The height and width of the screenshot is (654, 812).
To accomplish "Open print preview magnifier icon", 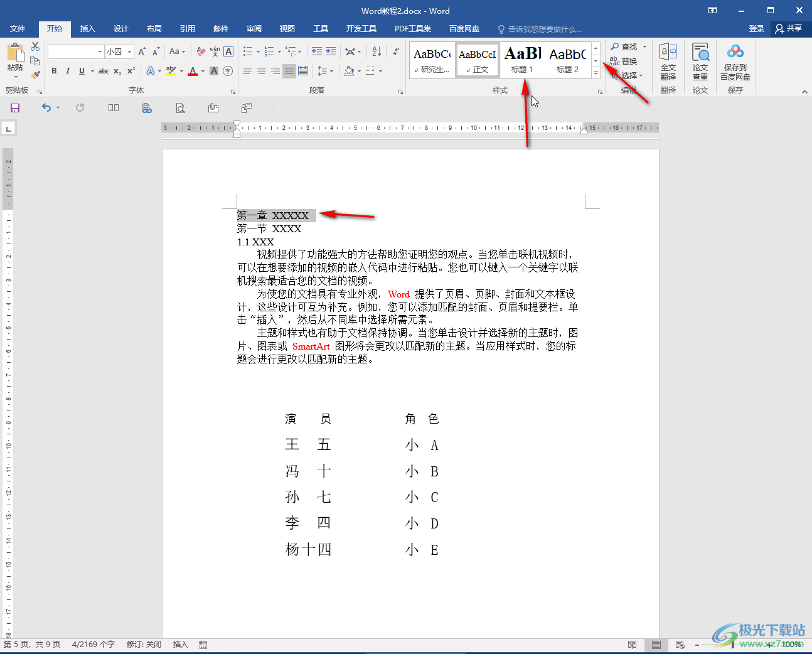I will [181, 108].
